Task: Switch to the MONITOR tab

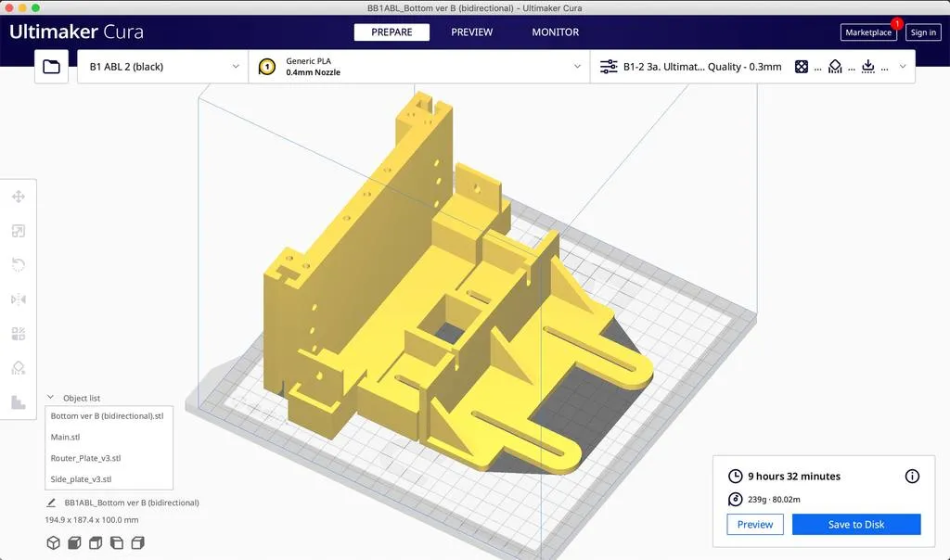Action: [x=556, y=32]
